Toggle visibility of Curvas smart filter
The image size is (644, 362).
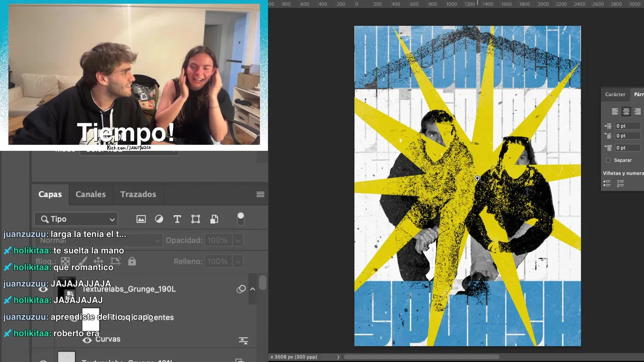[87, 340]
